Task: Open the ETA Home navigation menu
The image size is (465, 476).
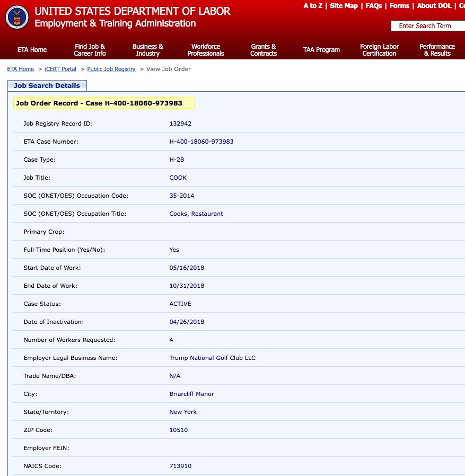Action: click(32, 50)
